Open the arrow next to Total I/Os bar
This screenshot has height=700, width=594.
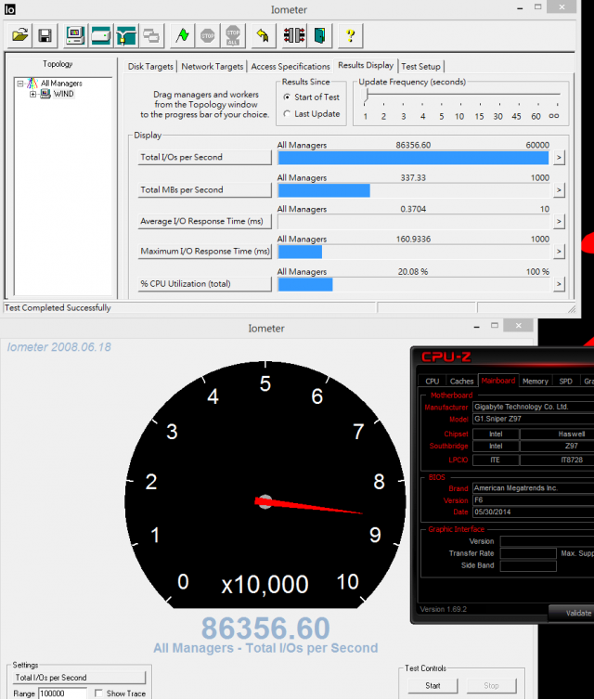[559, 158]
